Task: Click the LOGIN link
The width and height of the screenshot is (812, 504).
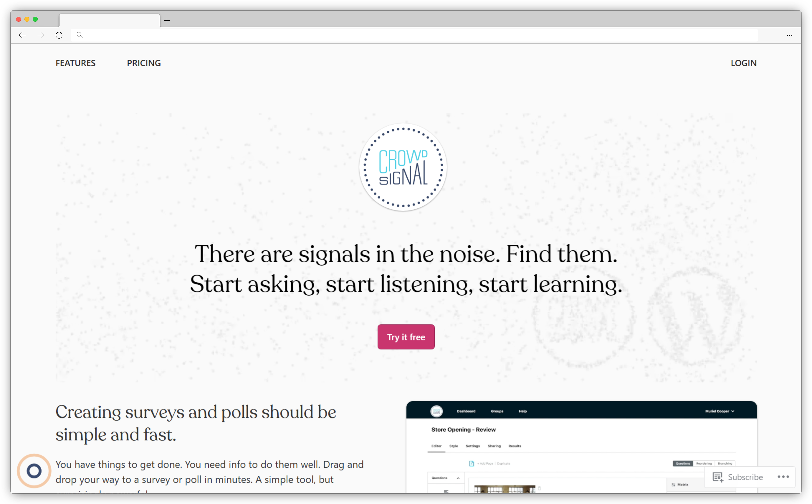Action: coord(744,63)
